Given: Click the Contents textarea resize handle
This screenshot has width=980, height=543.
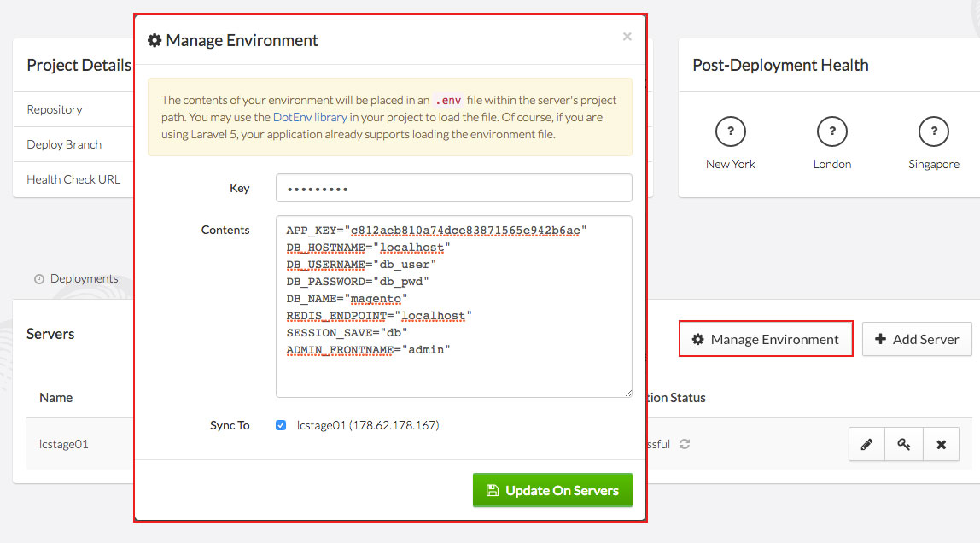Looking at the screenshot, I should (627, 393).
